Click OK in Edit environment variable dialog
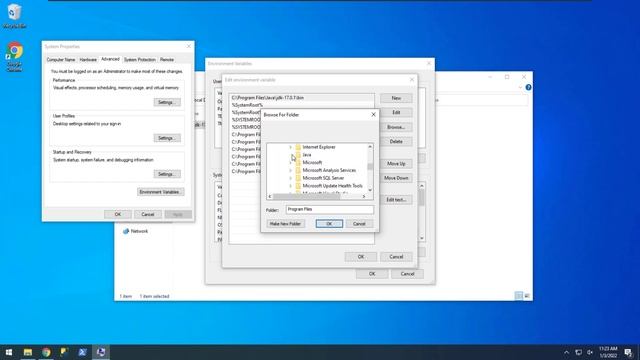This screenshot has height=360, width=640. tap(361, 257)
